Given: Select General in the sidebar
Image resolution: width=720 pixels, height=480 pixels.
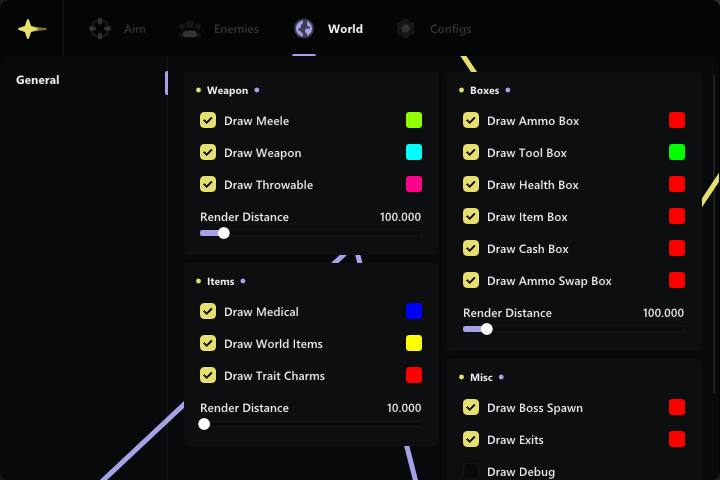Looking at the screenshot, I should (38, 80).
